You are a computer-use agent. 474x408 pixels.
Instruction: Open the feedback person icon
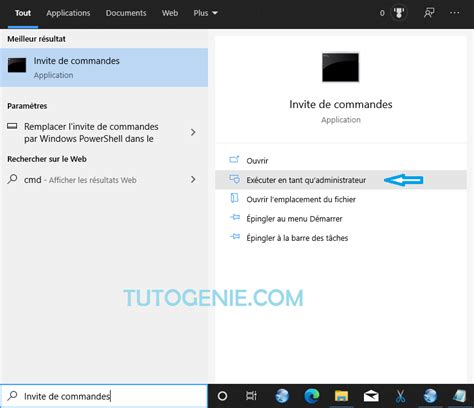tap(429, 13)
